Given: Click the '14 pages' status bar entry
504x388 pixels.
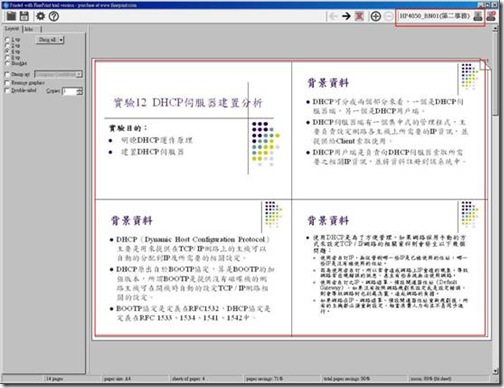Looking at the screenshot, I should coord(54,379).
